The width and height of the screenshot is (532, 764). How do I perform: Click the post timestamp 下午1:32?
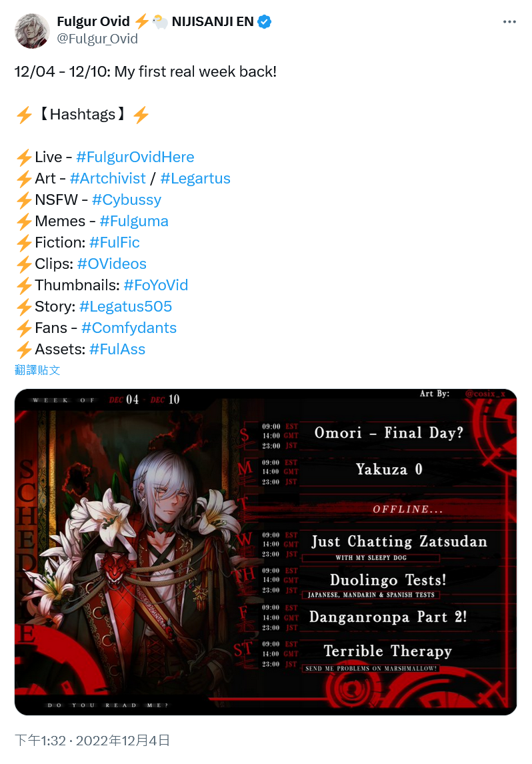point(40,741)
